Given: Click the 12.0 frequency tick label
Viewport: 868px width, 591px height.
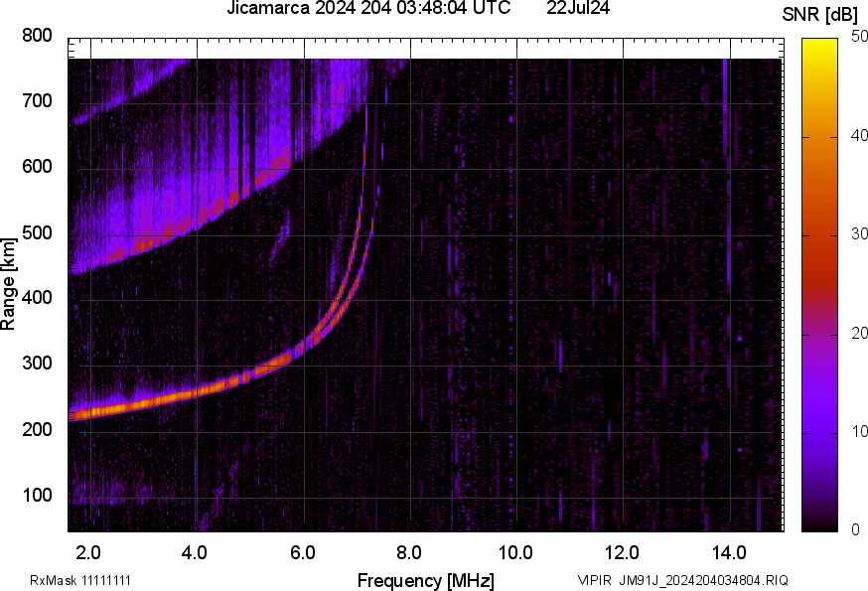Looking at the screenshot, I should click(622, 552).
